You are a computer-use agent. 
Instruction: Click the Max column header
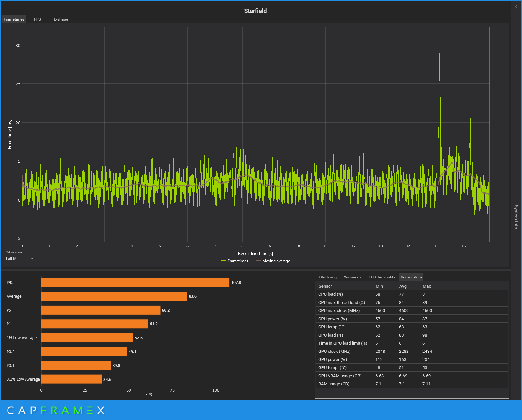coord(427,286)
